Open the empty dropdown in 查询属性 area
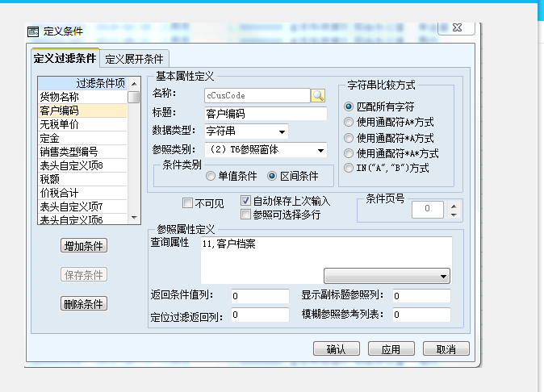The height and width of the screenshot is (392, 544). [387, 276]
